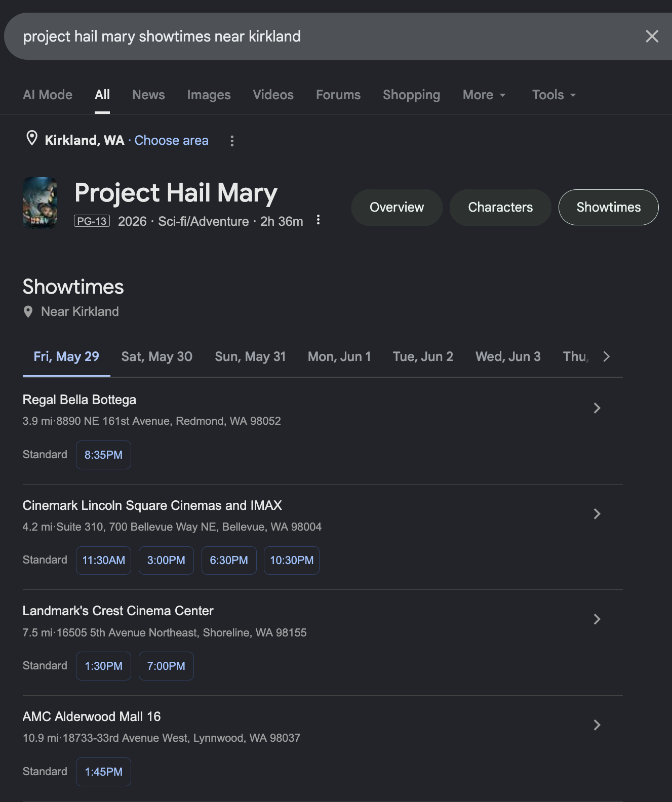Screen dimensions: 672x802
Task: Pick the 7:00PM showtime at Crest Cinema
Action: 166,666
